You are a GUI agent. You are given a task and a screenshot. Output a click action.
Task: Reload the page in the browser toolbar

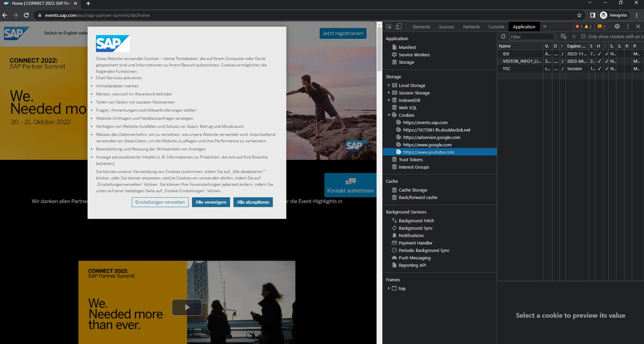tap(26, 15)
